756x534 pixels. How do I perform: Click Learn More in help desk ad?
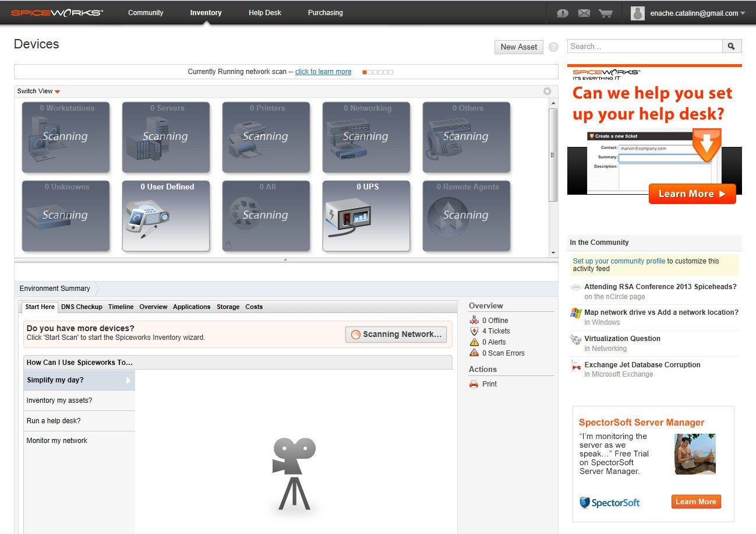pos(693,194)
